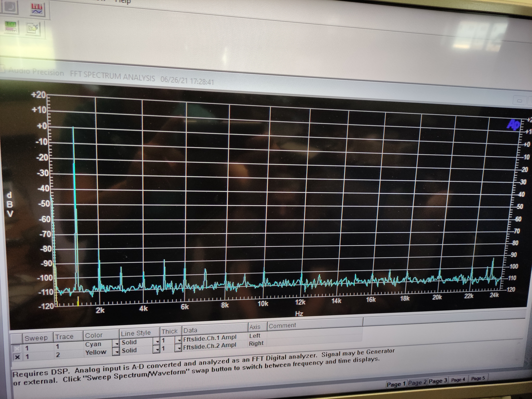Click the Left axis cell
This screenshot has height=399, width=532.
(255, 336)
